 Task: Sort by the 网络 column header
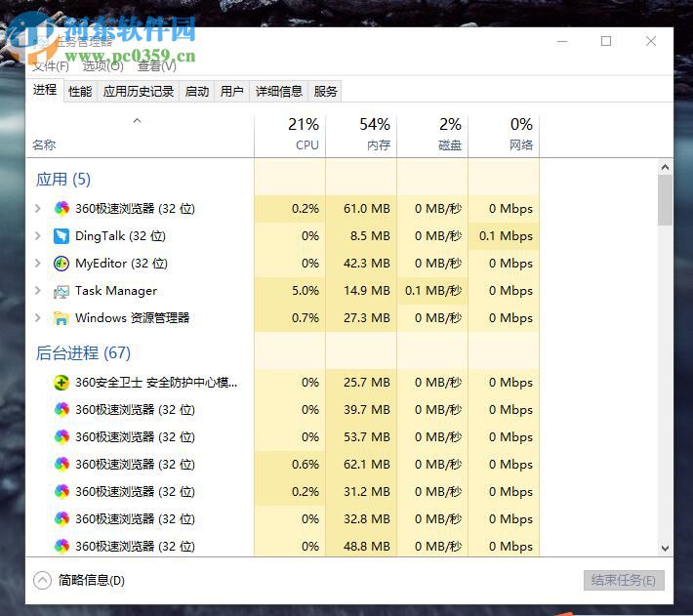point(504,136)
